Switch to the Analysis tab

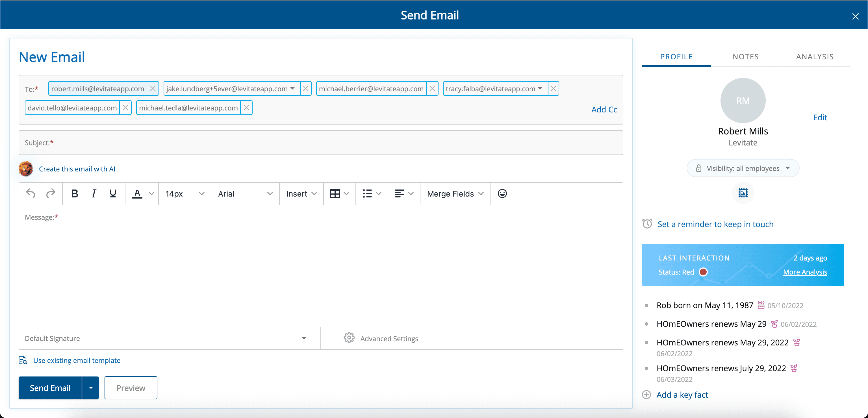(814, 56)
